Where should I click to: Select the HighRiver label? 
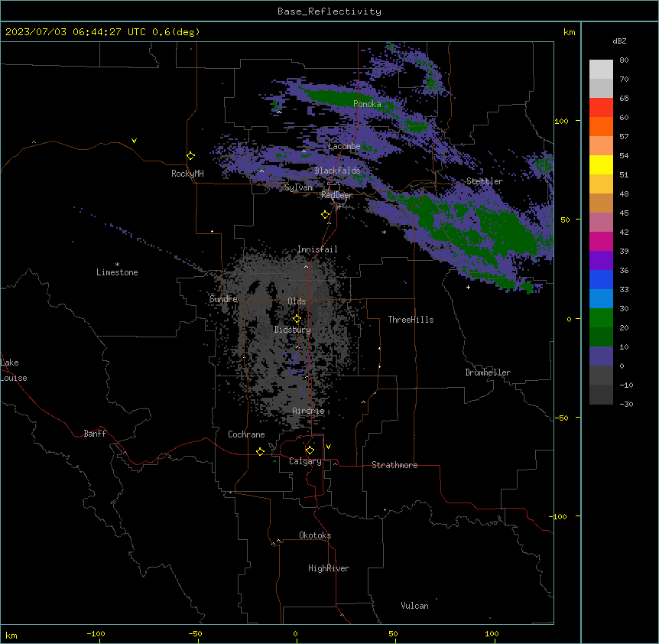click(x=329, y=568)
